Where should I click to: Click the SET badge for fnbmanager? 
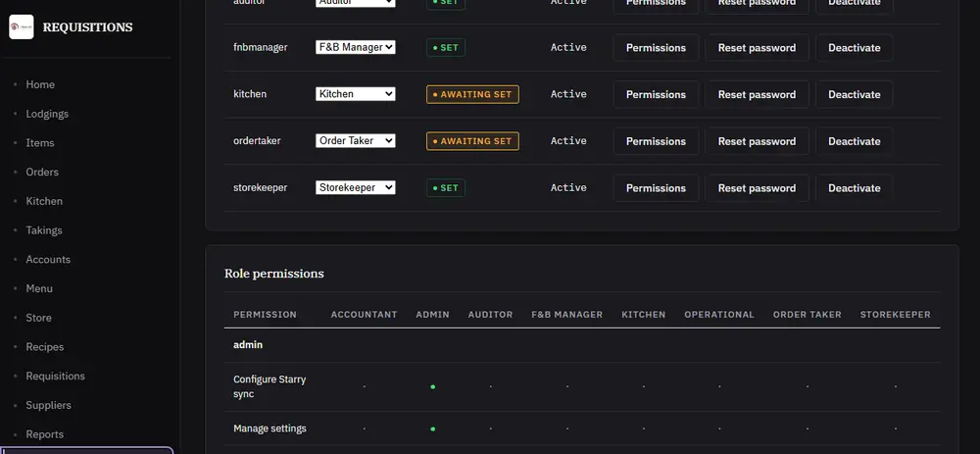pyautogui.click(x=446, y=47)
